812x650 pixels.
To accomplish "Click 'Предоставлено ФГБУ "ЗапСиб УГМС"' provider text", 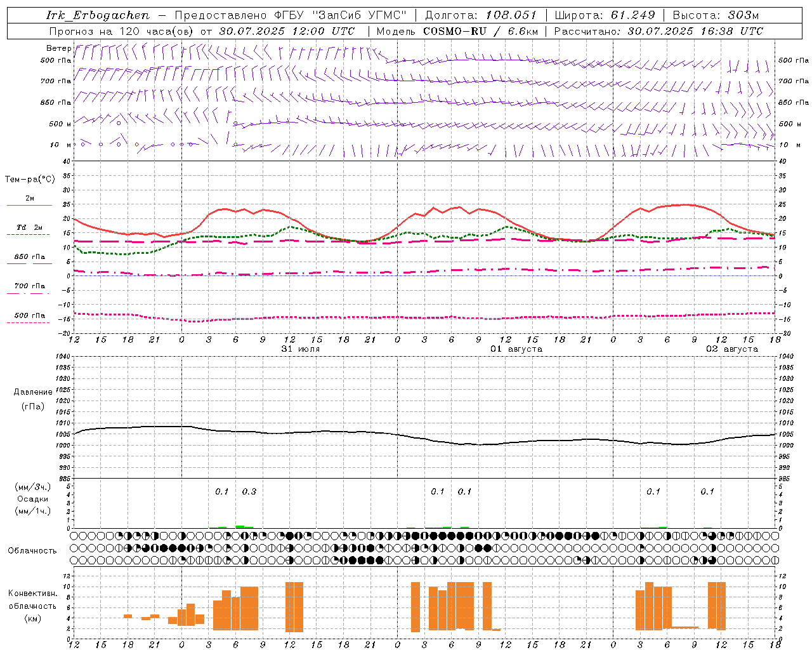I will 291,15.
